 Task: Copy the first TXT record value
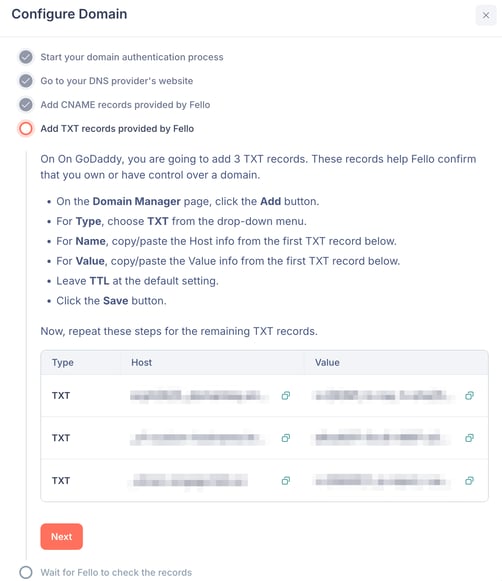469,396
